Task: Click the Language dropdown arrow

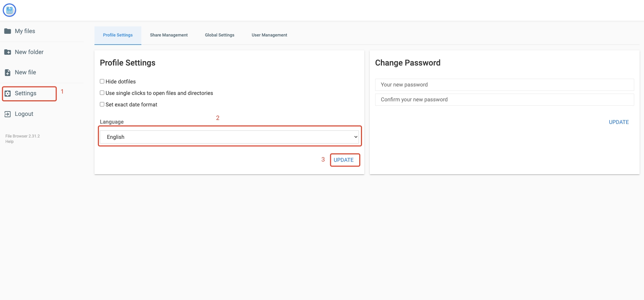Action: (356, 137)
